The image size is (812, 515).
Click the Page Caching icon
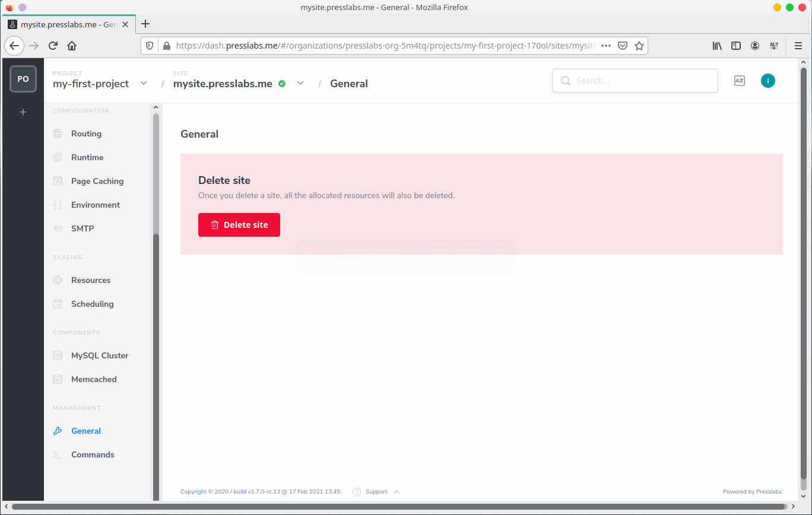click(x=58, y=181)
